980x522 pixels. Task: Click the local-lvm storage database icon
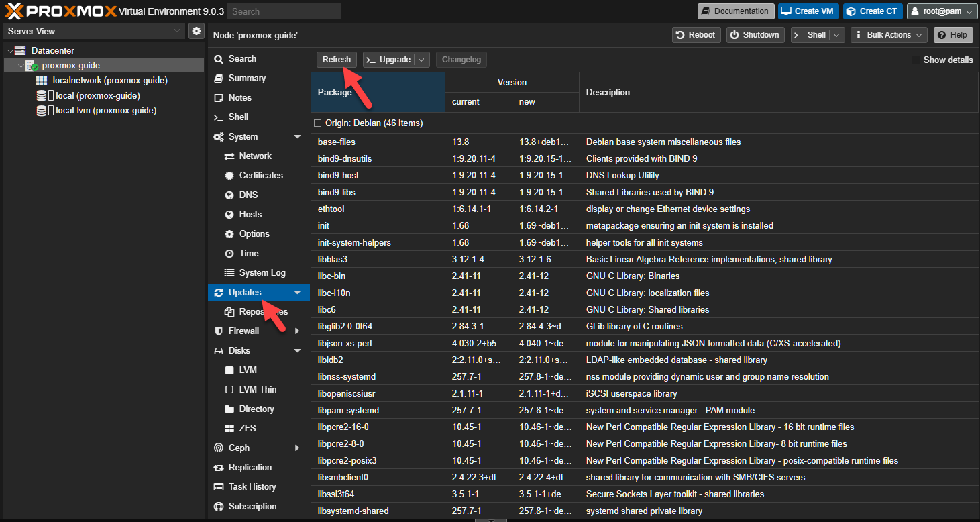pyautogui.click(x=42, y=111)
